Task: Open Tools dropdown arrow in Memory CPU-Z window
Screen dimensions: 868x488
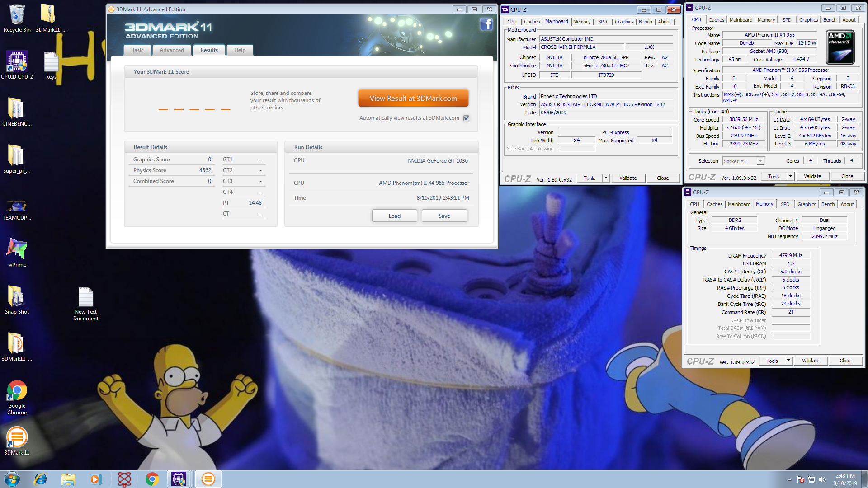Action: coord(788,361)
